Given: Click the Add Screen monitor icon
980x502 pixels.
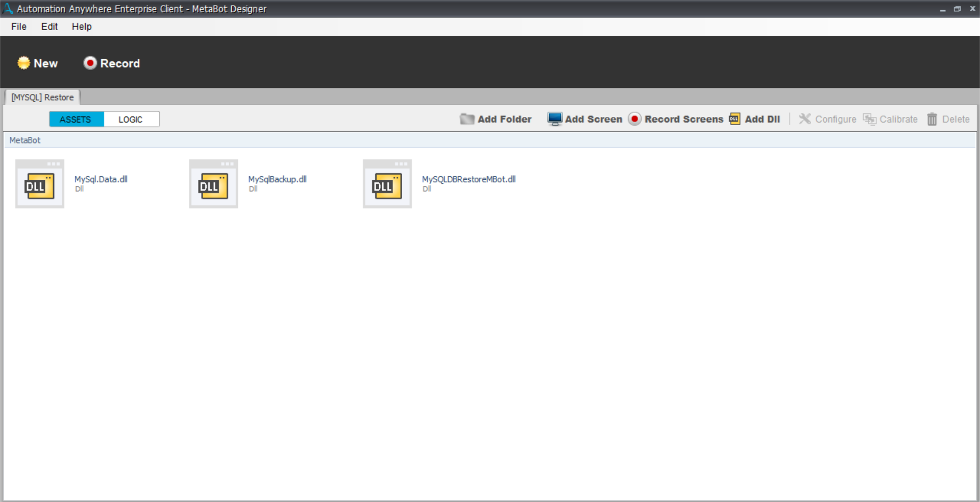Looking at the screenshot, I should coord(555,119).
